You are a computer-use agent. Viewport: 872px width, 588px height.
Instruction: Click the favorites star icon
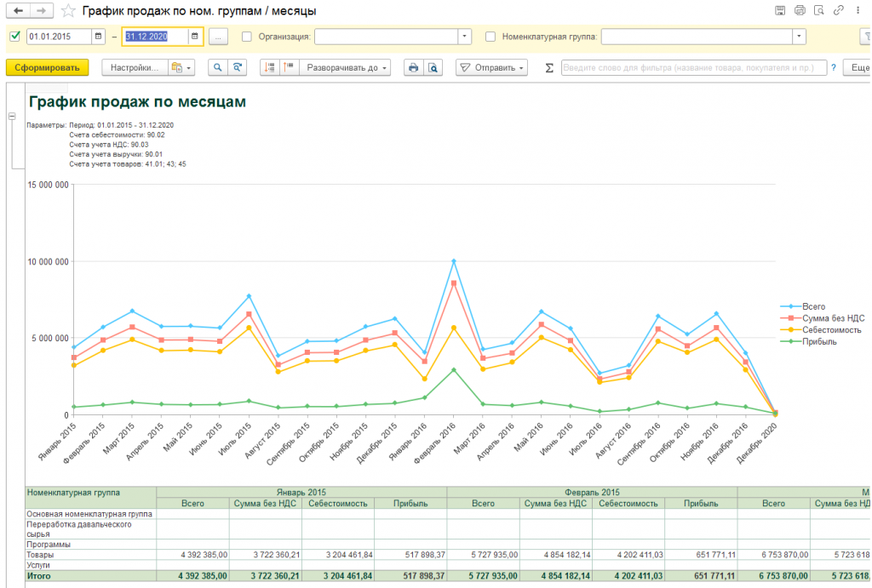pos(68,11)
